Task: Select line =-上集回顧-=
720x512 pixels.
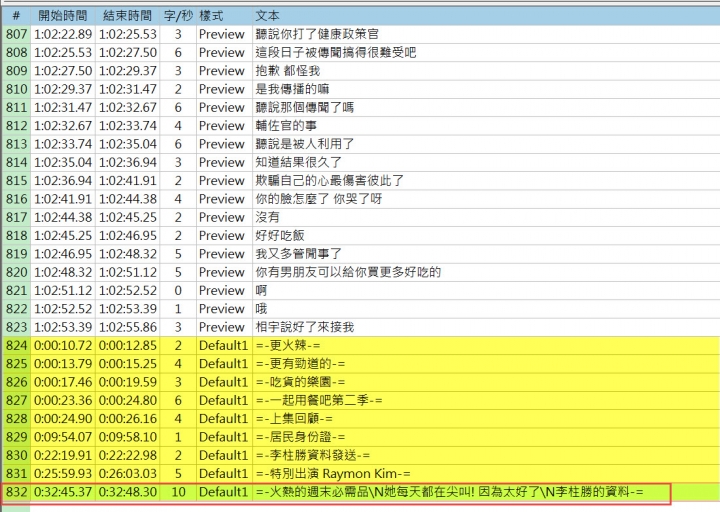Action: click(x=294, y=419)
